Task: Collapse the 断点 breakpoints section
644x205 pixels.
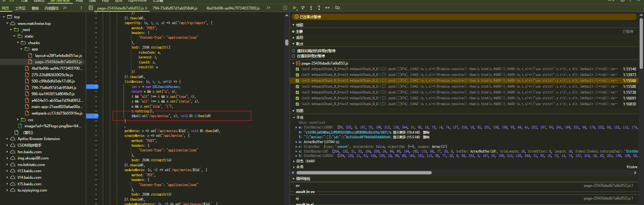Action: coord(294,44)
